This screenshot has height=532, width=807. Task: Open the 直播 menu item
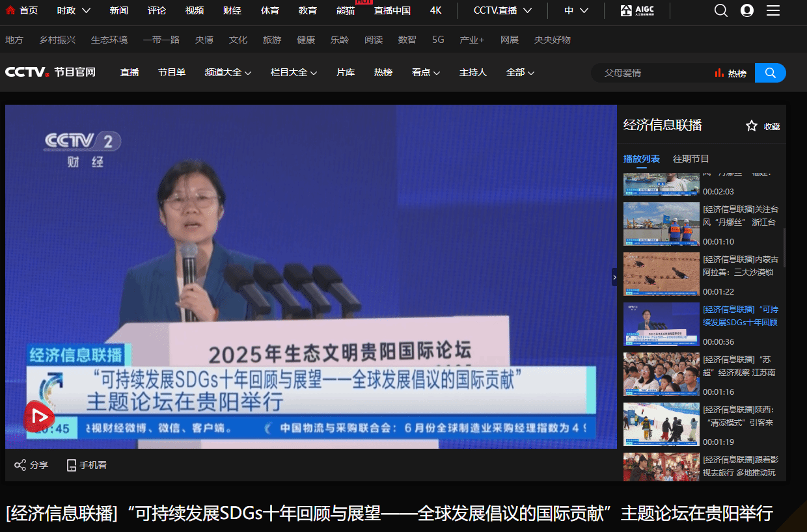pyautogui.click(x=130, y=72)
